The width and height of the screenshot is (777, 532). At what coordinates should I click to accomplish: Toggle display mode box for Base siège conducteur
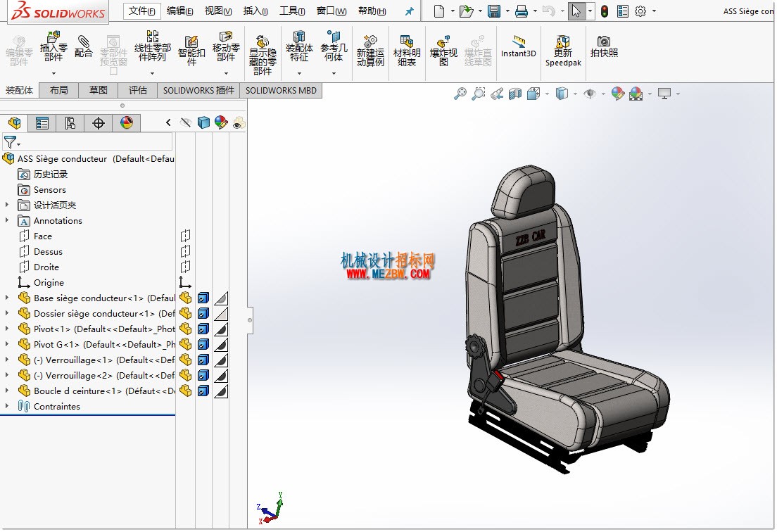(203, 298)
